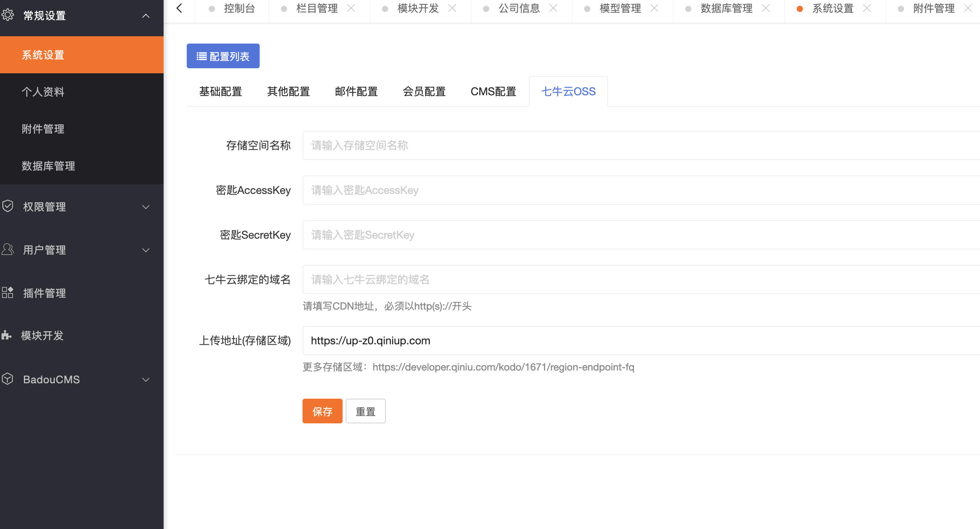Click the BadouCMS cube icon
The image size is (980, 529).
tap(8, 379)
